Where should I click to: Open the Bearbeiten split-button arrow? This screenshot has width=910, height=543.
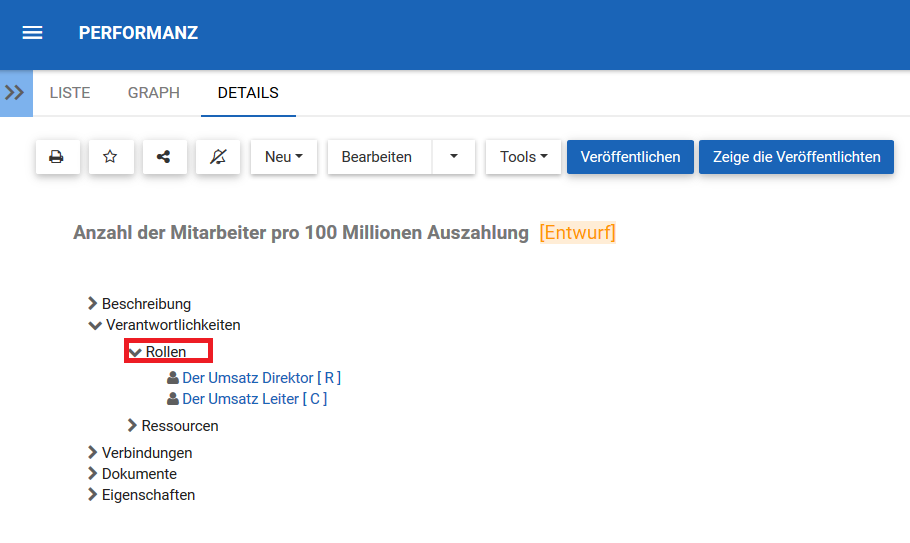(x=454, y=157)
